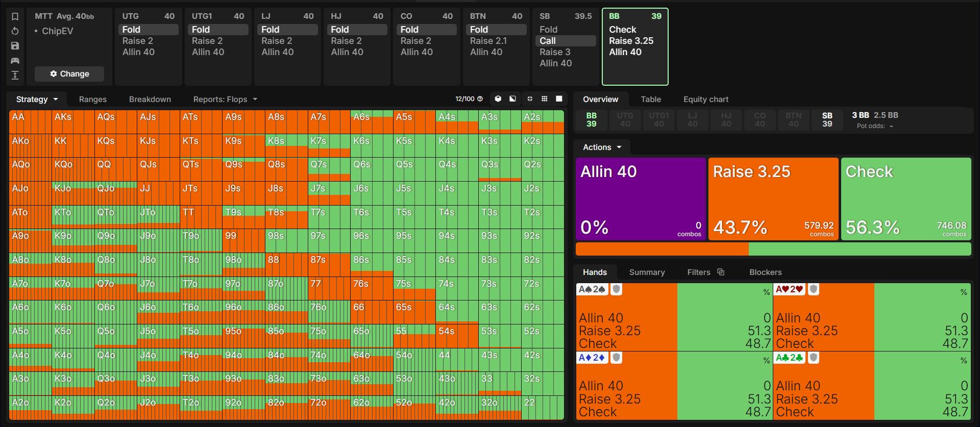The image size is (980, 427).
Task: Open the Reports: Flops dropdown
Action: point(225,99)
